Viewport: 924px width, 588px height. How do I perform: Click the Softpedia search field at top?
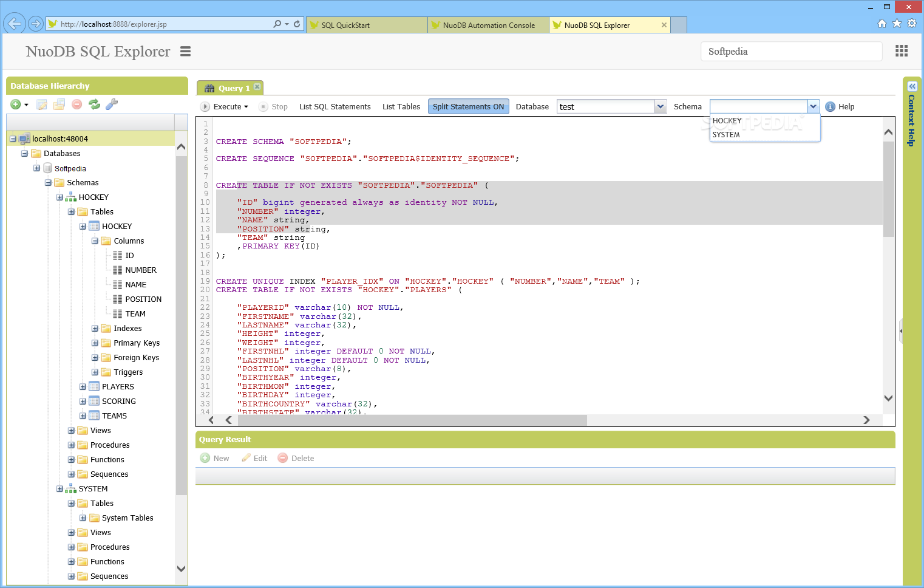pos(791,52)
